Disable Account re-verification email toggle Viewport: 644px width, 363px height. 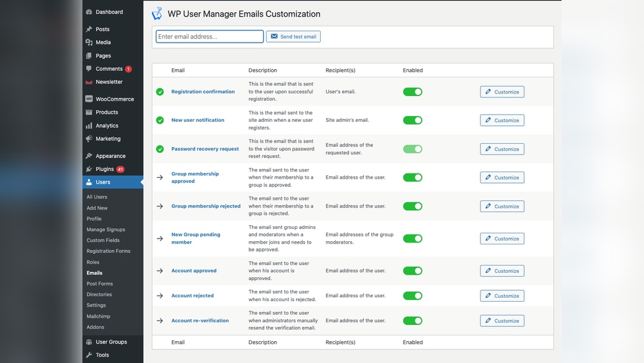coord(412,320)
